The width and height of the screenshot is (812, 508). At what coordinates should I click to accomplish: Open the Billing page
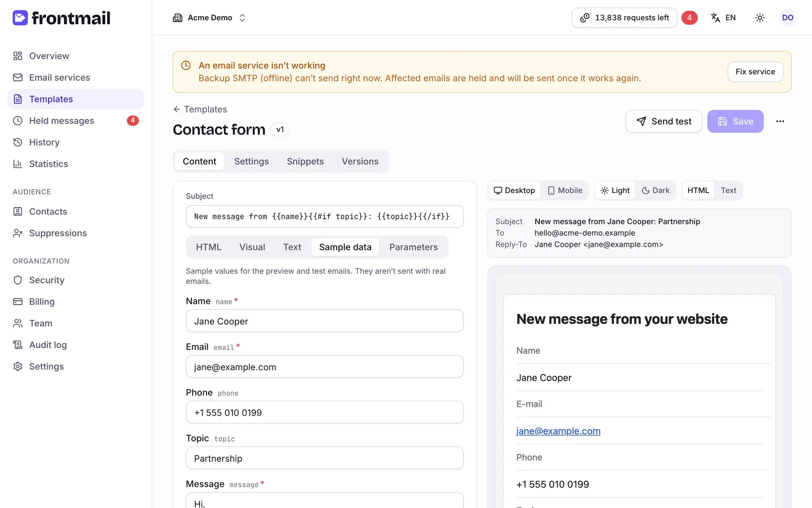click(x=76, y=301)
